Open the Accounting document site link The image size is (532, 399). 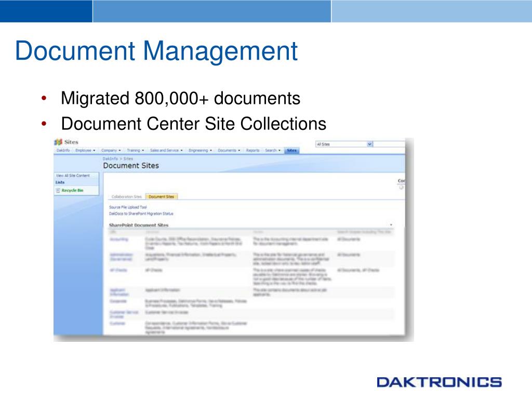pos(119,240)
